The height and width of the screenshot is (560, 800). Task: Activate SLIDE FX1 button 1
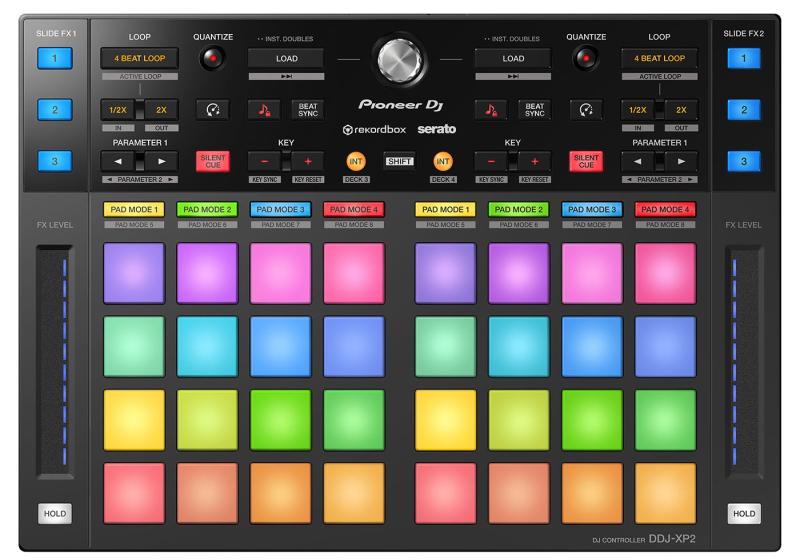(55, 58)
